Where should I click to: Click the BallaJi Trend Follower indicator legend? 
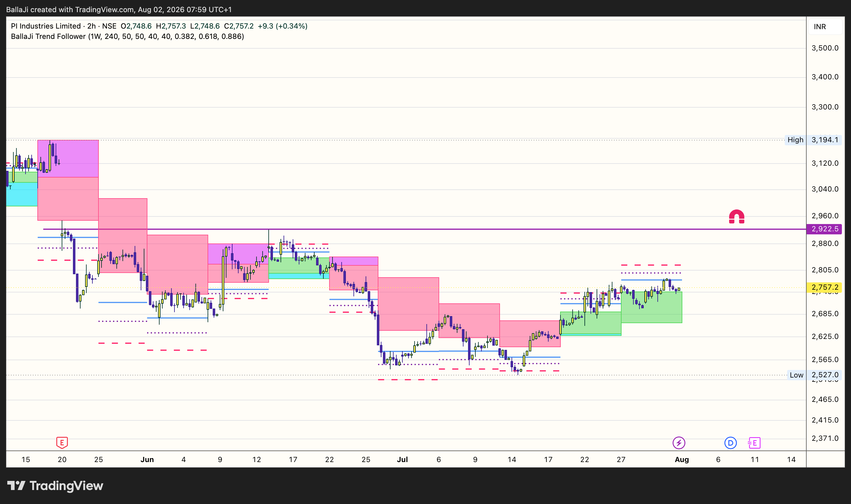point(127,36)
